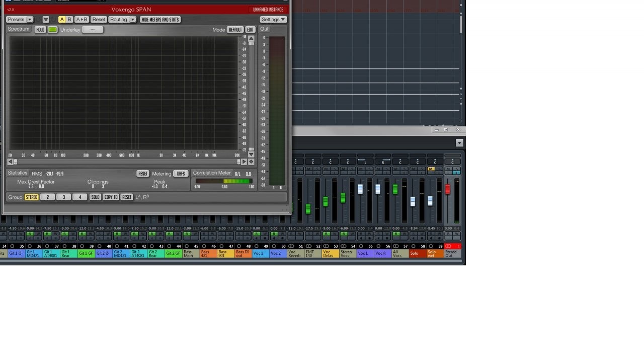Select the Stereo Vocs channel label
This screenshot has height=363, width=644.
coord(348,254)
